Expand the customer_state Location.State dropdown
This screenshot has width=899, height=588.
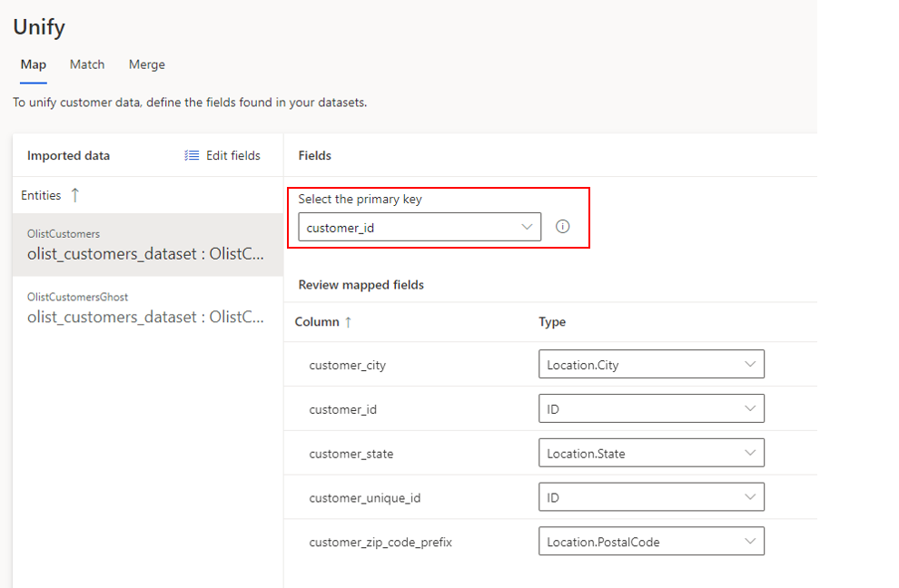(650, 454)
